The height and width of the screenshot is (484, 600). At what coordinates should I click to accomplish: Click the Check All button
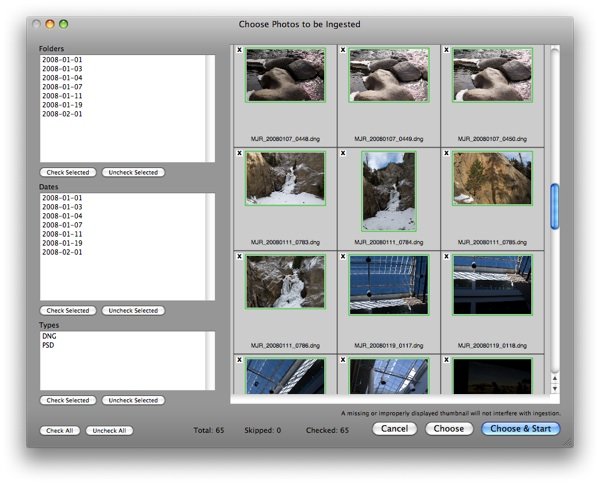click(59, 430)
